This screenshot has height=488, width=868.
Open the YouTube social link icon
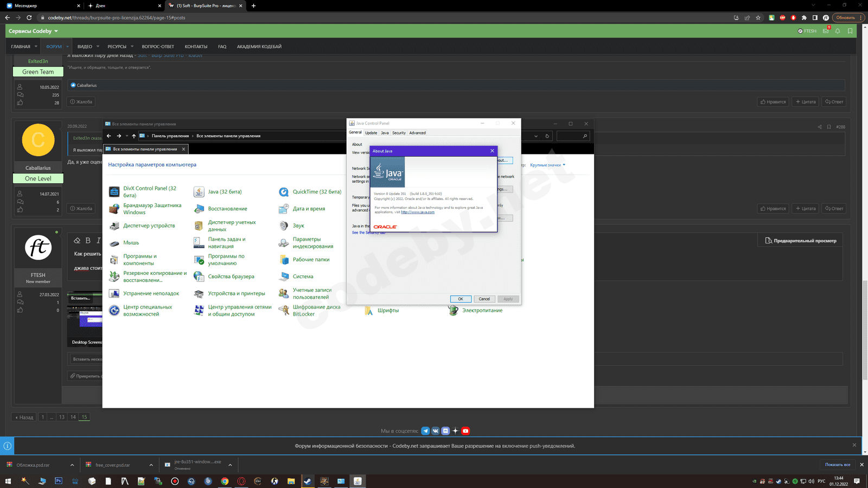[x=465, y=431]
